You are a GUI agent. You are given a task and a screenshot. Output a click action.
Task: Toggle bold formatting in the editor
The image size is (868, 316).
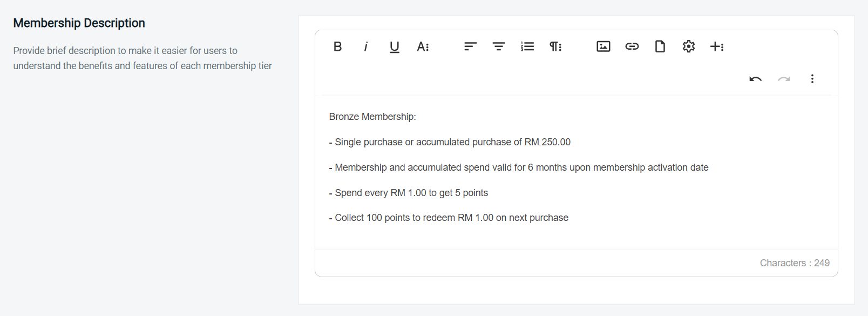(337, 46)
